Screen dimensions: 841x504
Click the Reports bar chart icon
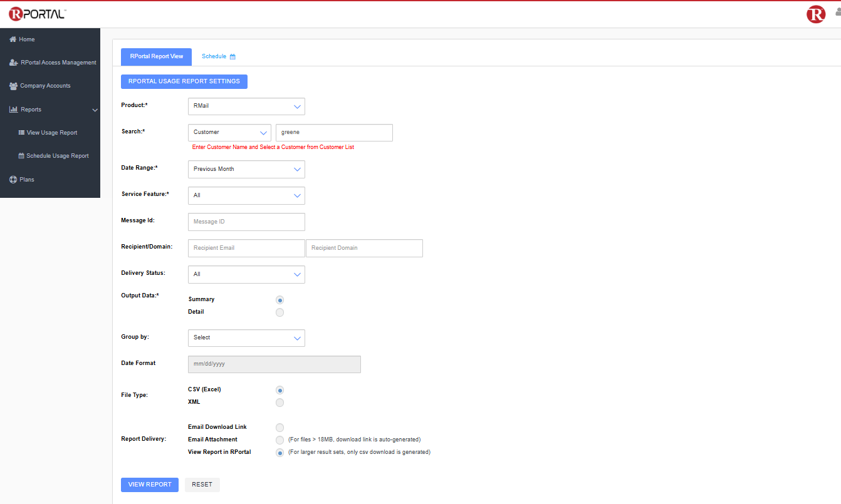13,110
